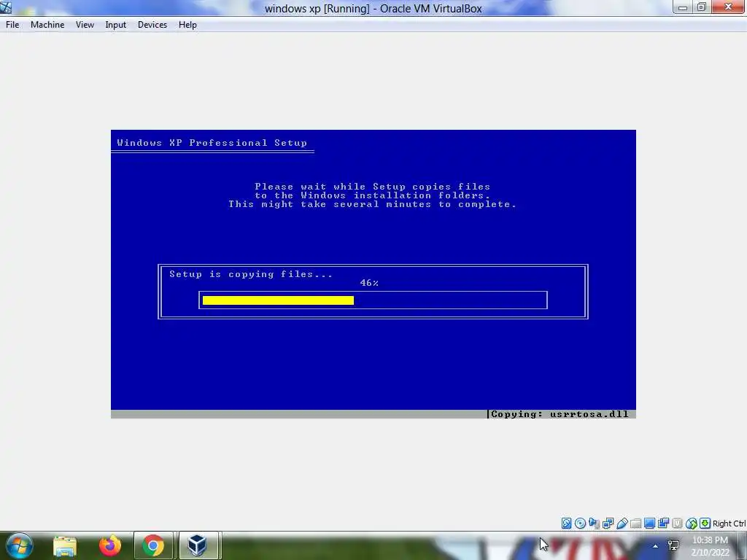The image size is (747, 560).
Task: Click the shared folders status icon
Action: point(635,524)
